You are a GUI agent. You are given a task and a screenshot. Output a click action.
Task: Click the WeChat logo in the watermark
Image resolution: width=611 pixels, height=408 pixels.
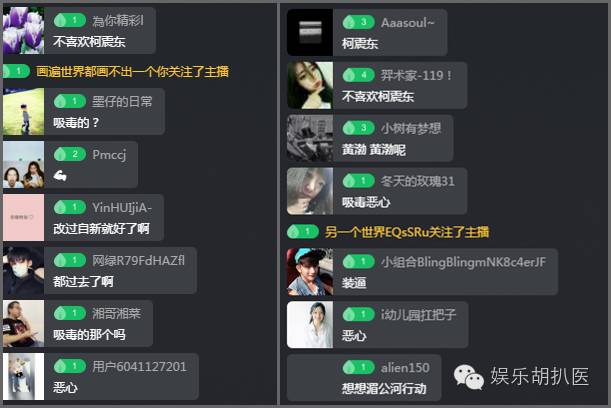click(468, 377)
